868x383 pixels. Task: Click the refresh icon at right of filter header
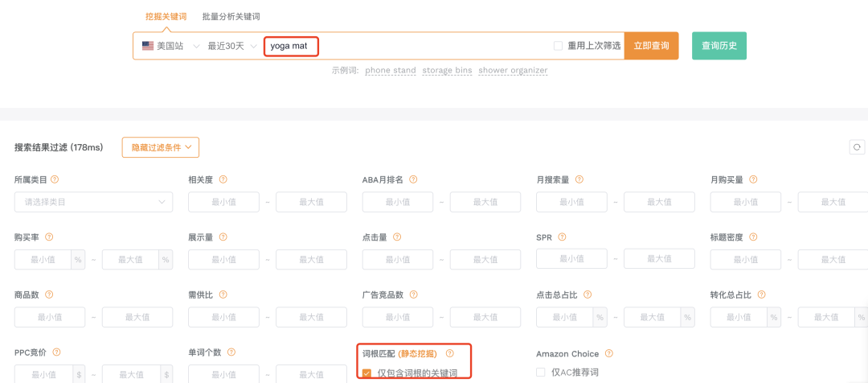857,147
